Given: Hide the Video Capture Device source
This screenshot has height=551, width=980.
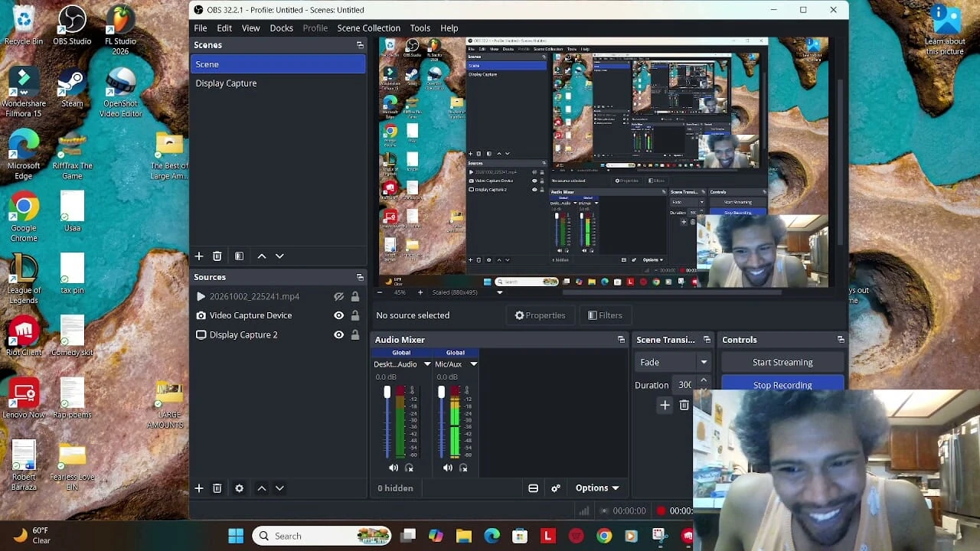Looking at the screenshot, I should pyautogui.click(x=338, y=315).
